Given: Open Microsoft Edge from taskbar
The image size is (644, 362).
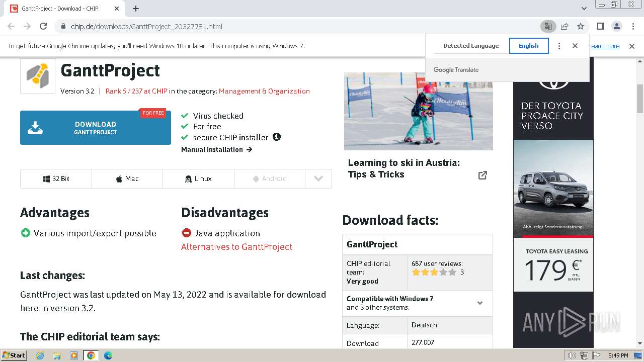Looking at the screenshot, I should [108, 355].
